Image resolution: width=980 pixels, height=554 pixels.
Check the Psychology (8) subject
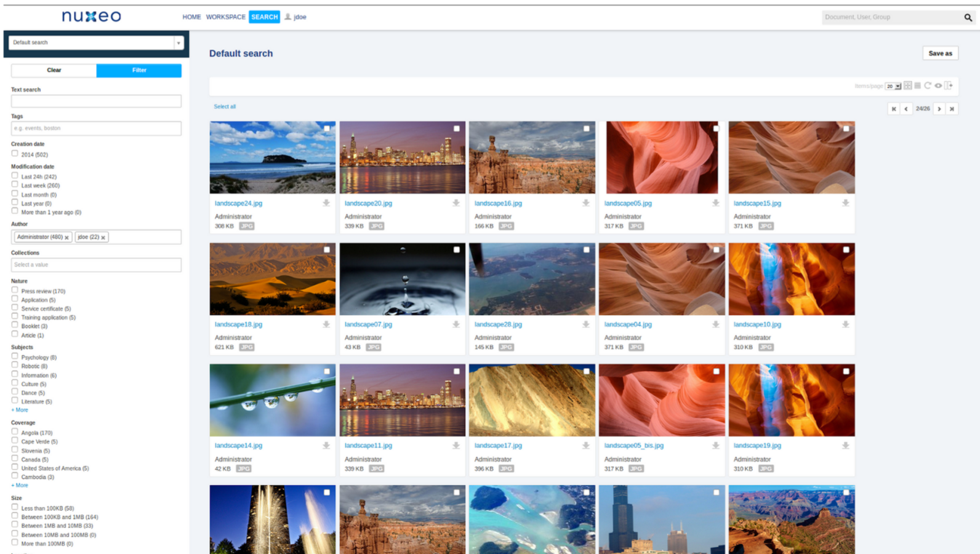(x=15, y=356)
